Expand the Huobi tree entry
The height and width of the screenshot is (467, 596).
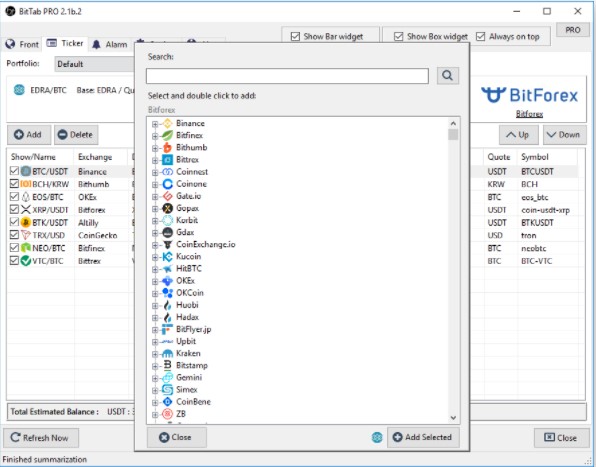(155, 306)
